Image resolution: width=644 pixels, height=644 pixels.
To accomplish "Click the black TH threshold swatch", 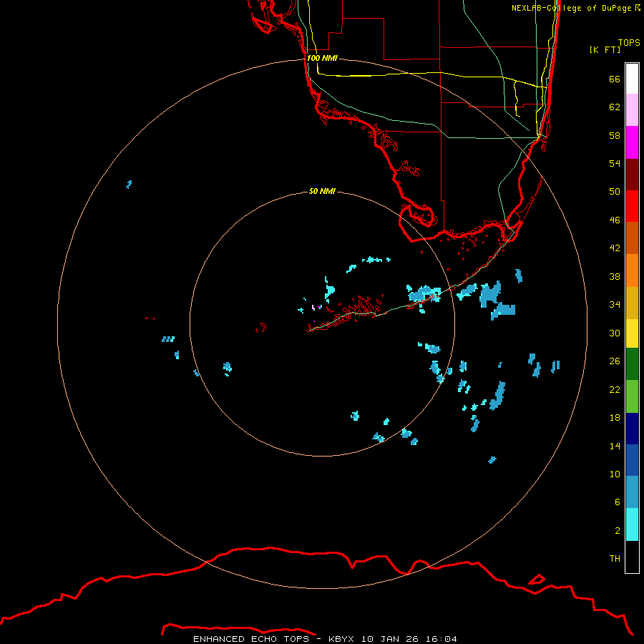I will click(632, 557).
